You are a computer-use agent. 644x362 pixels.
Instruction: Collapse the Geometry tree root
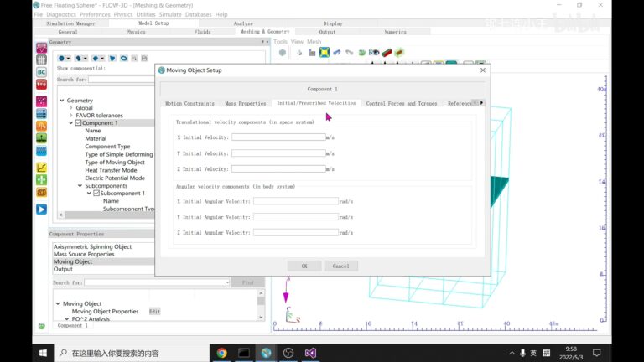click(x=62, y=101)
